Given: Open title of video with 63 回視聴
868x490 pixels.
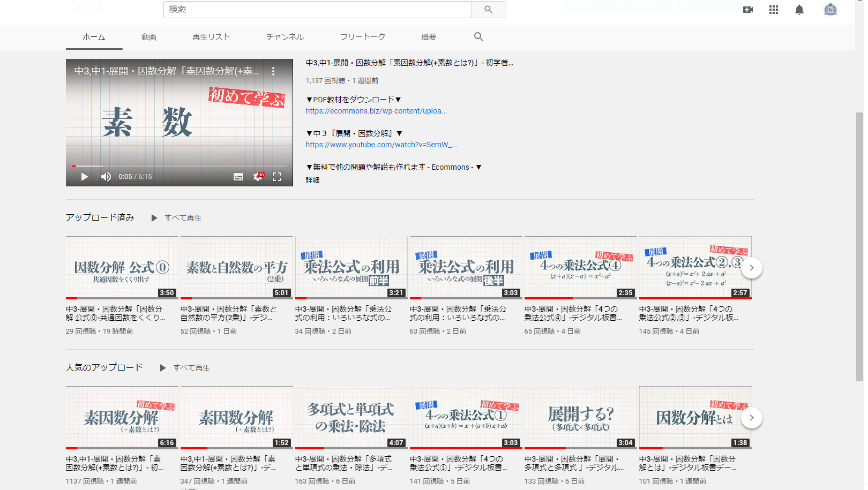Looking at the screenshot, I should click(x=458, y=313).
